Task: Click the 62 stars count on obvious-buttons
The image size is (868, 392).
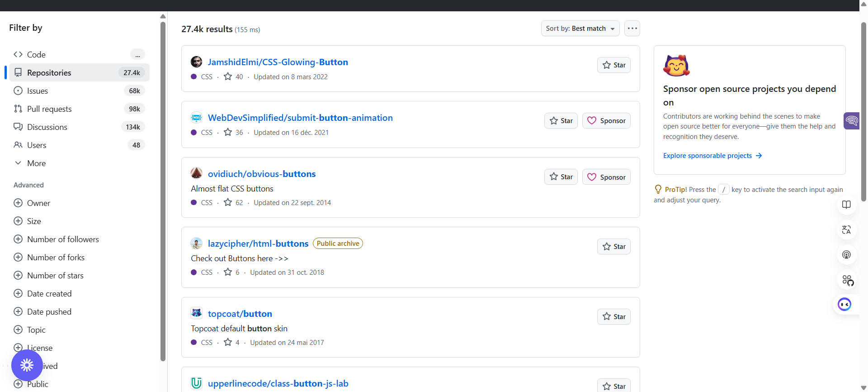Action: 233,203
